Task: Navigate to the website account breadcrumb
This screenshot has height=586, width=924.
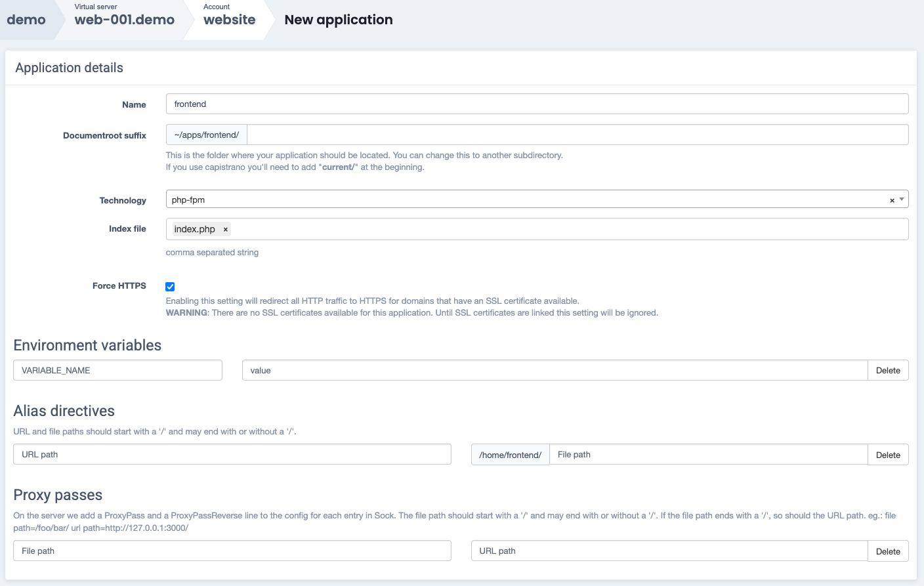Action: 229,20
